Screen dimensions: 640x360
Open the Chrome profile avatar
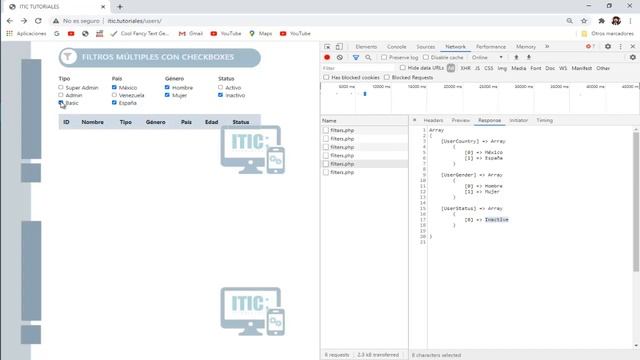pos(616,21)
